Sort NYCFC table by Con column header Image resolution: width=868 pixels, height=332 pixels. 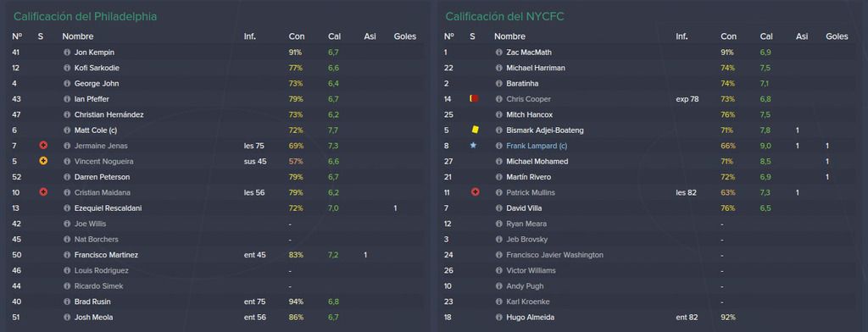[x=728, y=36]
